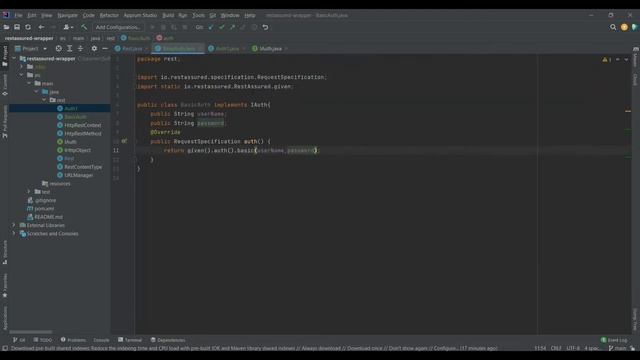The width and height of the screenshot is (640, 360).
Task: Open Search Everywhere magnifier icon
Action: pyautogui.click(x=613, y=27)
